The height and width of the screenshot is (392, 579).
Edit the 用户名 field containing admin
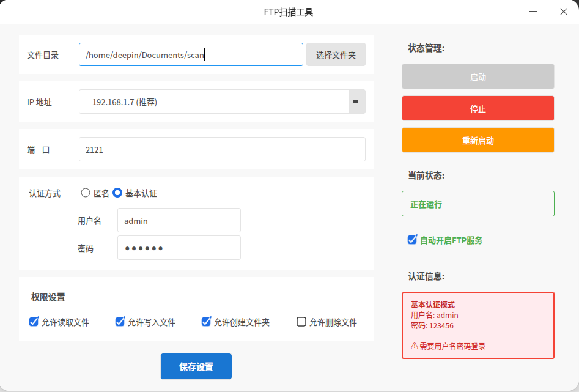pos(179,220)
